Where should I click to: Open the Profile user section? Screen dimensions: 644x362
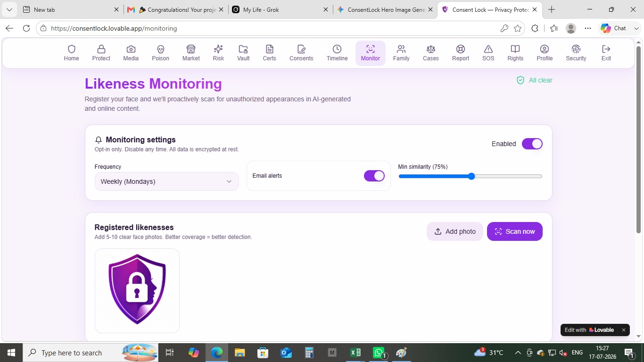click(545, 53)
